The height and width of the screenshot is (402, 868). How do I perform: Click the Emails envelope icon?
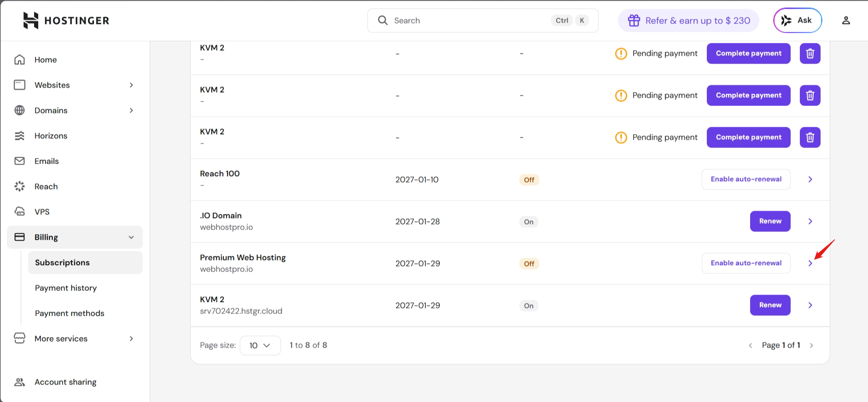click(19, 161)
